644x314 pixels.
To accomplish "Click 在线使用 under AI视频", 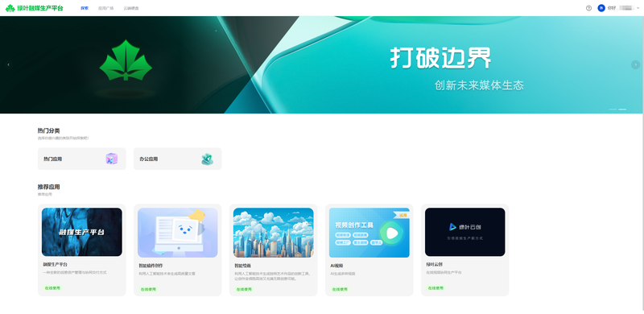I will pyautogui.click(x=340, y=289).
